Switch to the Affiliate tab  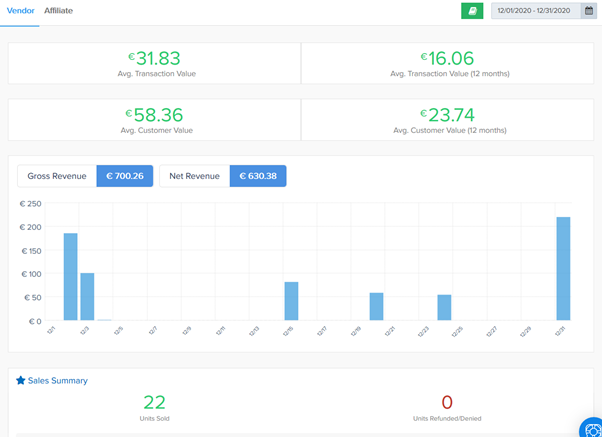click(x=58, y=11)
